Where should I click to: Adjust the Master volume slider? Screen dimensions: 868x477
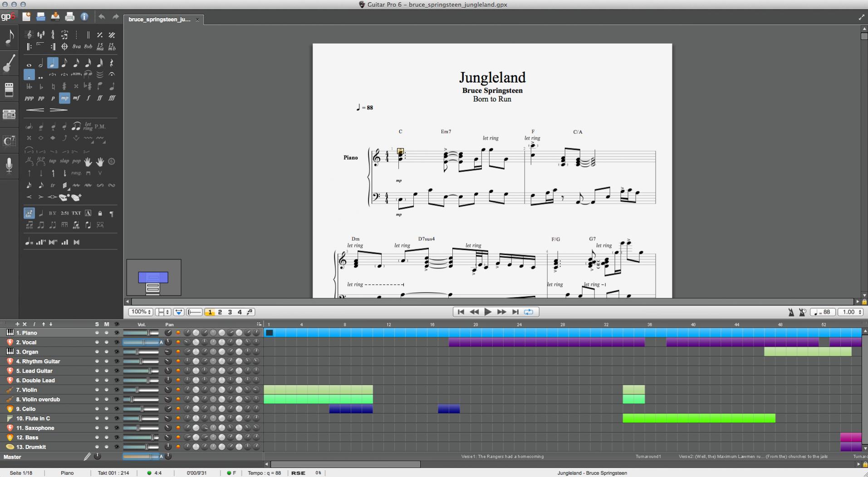tap(141, 457)
